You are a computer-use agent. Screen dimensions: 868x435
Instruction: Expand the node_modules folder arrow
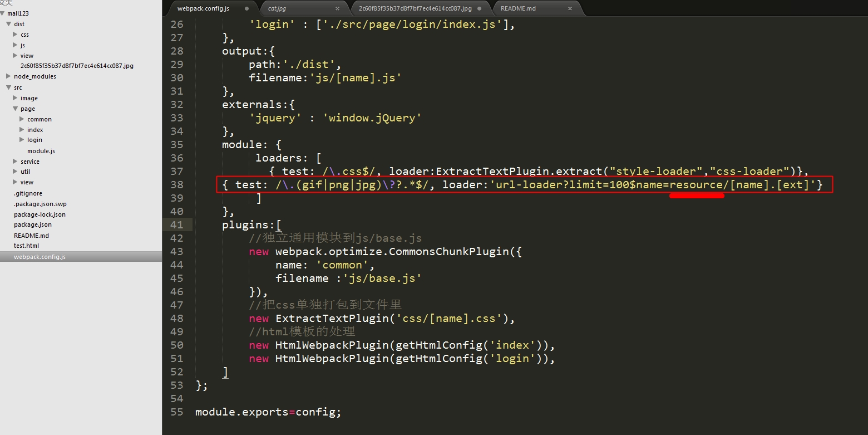(x=8, y=76)
